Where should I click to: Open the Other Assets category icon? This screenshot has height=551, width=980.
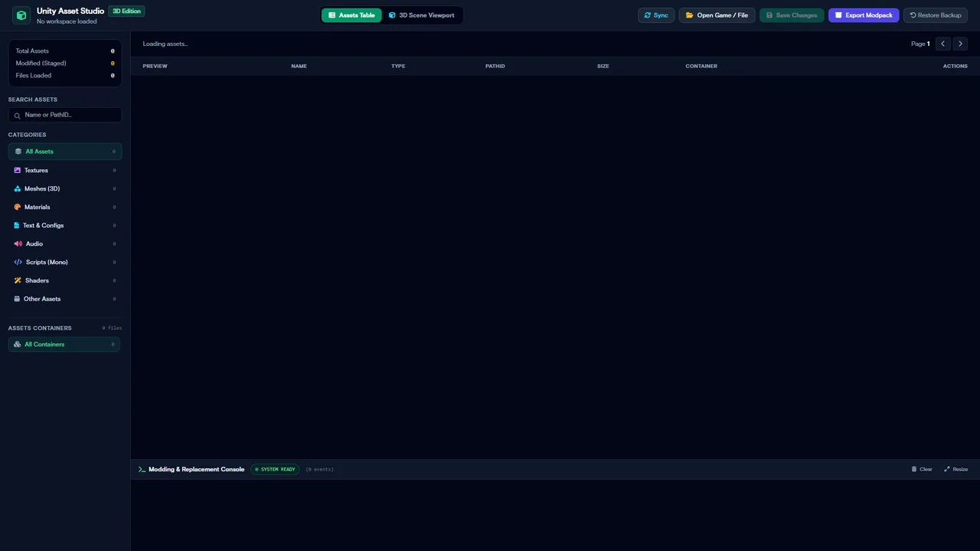[x=17, y=298]
